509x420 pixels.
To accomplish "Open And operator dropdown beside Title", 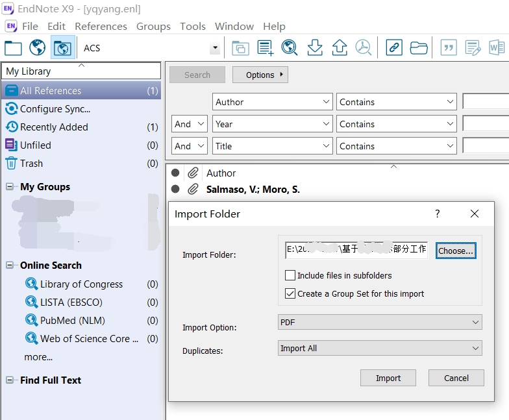I will point(190,146).
